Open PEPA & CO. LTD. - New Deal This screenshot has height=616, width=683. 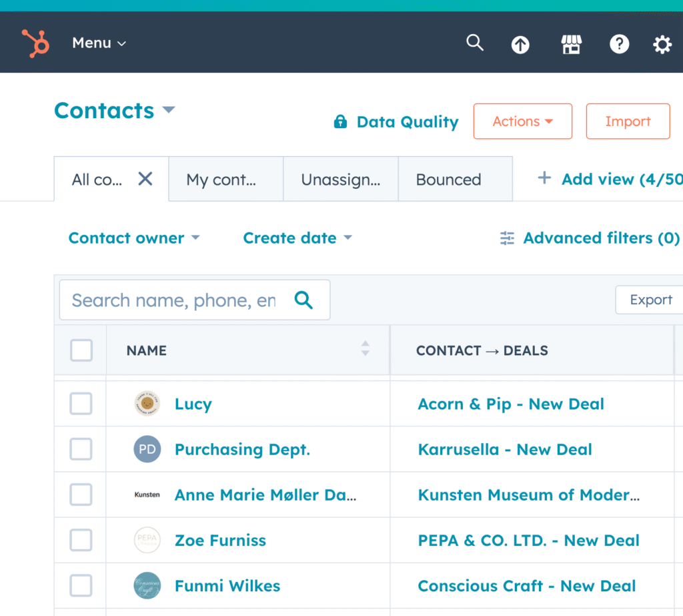pyautogui.click(x=528, y=540)
